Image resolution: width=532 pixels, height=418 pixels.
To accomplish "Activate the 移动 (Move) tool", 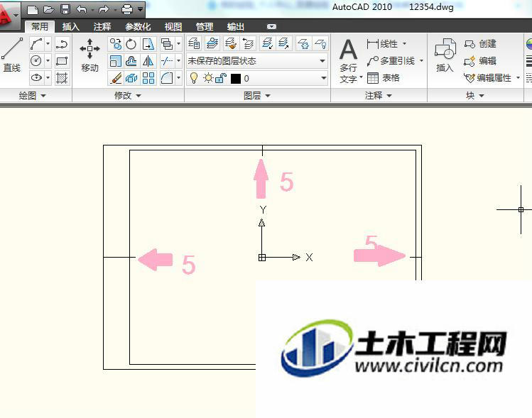I will pos(89,55).
